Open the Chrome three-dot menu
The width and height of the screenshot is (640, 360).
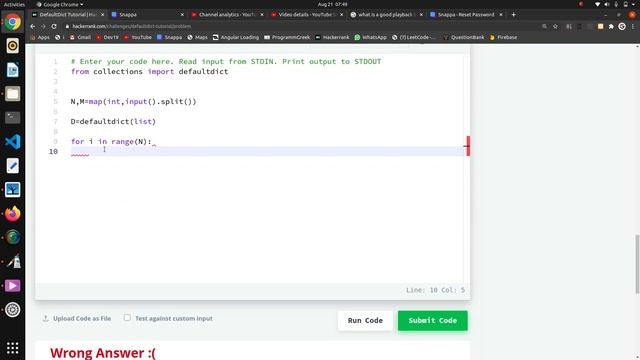pos(633,26)
